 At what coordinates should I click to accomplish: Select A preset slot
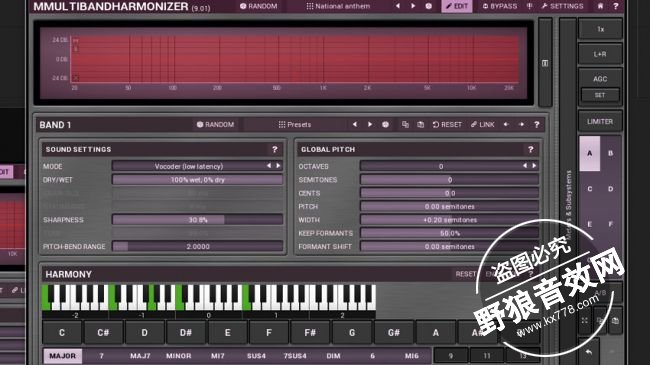point(589,153)
